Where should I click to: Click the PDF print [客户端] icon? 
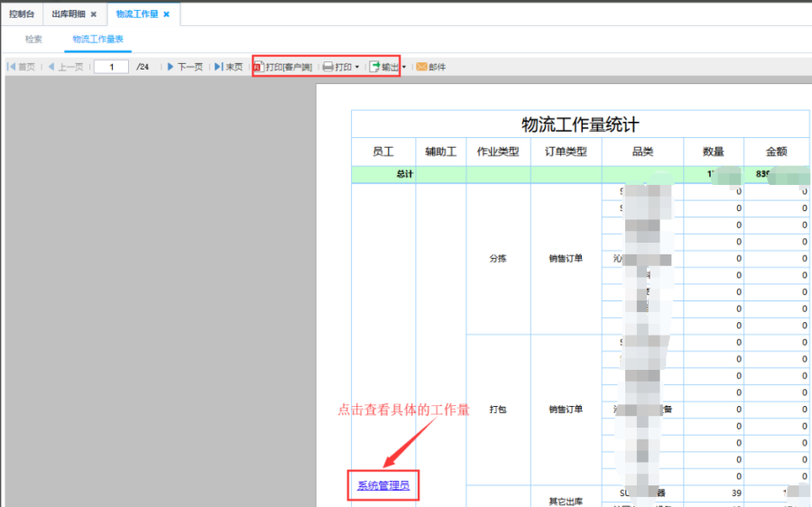259,67
